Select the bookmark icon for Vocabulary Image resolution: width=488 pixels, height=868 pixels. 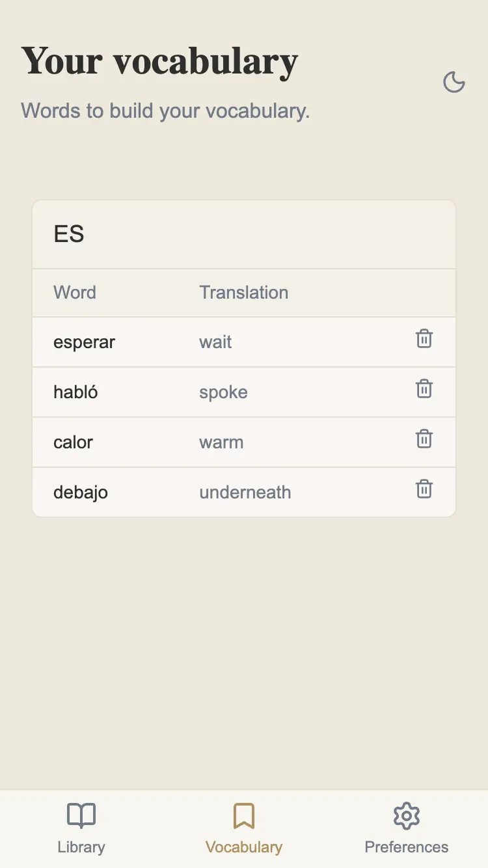[243, 814]
